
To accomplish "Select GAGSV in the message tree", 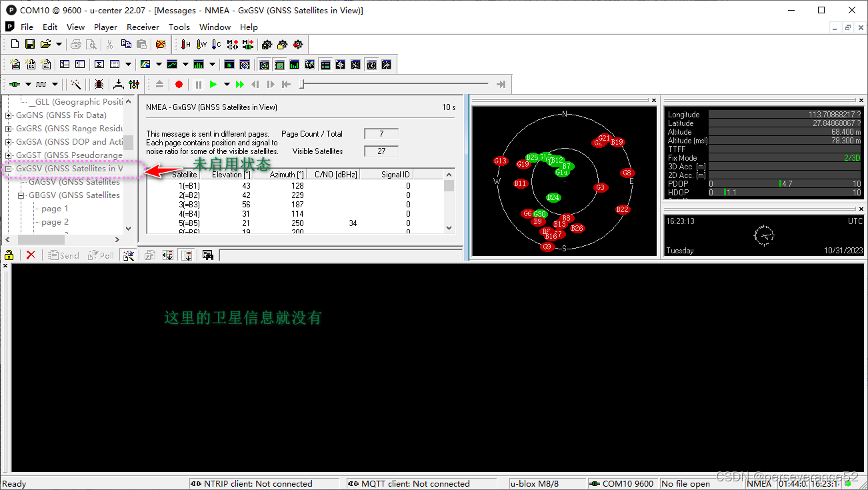I will coord(74,182).
